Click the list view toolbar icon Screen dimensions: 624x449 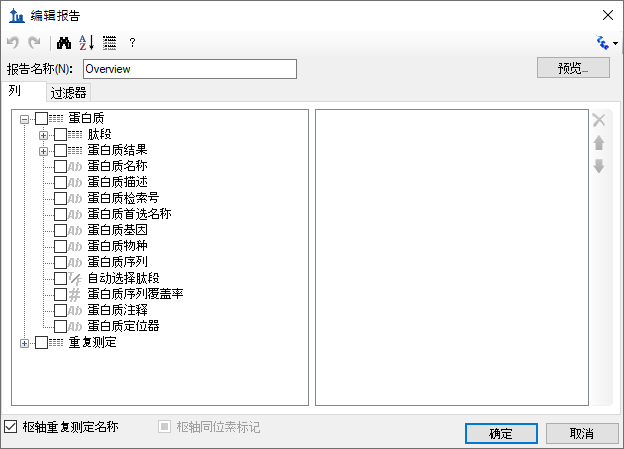(109, 43)
